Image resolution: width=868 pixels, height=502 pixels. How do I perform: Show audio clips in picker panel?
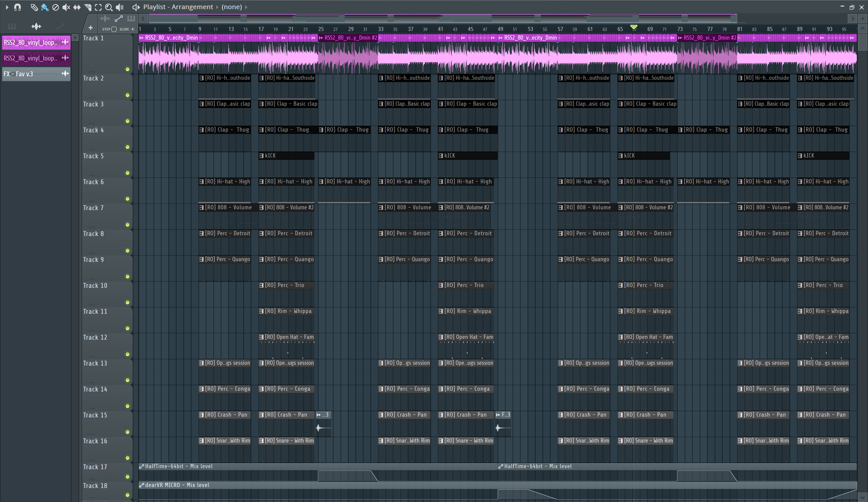36,26
